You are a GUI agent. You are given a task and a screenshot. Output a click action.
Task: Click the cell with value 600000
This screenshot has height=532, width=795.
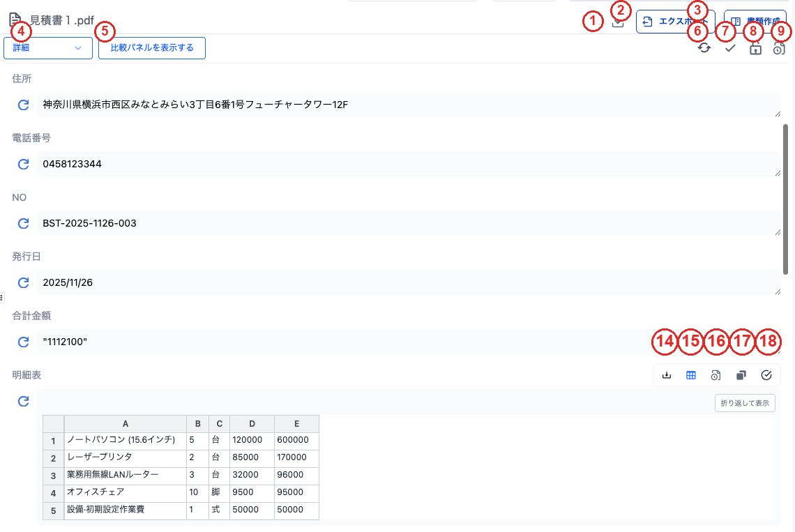pyautogui.click(x=296, y=440)
